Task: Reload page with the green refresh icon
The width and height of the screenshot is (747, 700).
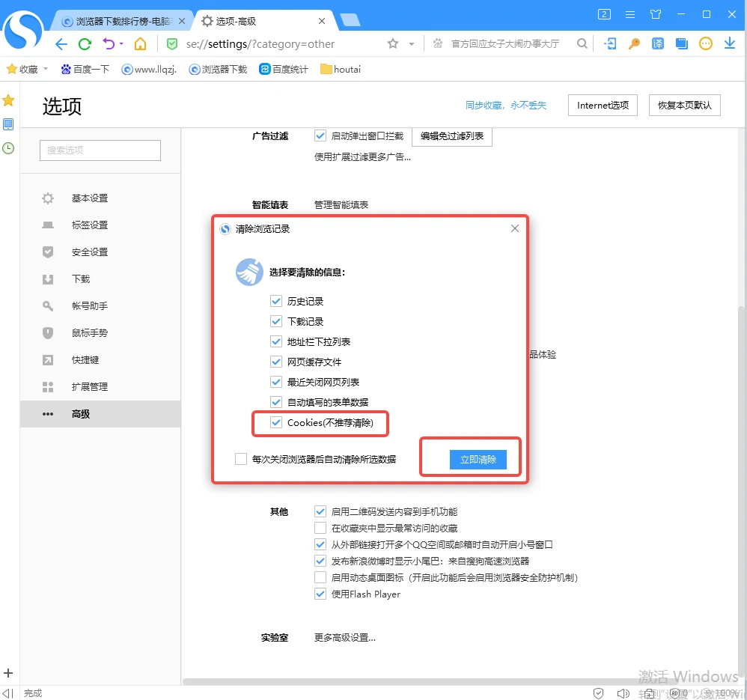Action: [85, 44]
